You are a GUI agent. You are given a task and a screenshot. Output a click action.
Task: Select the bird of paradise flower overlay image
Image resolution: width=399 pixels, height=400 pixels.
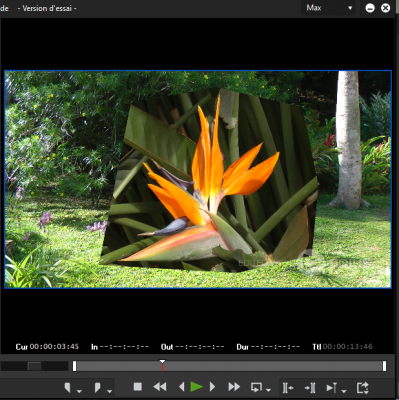coord(210,180)
